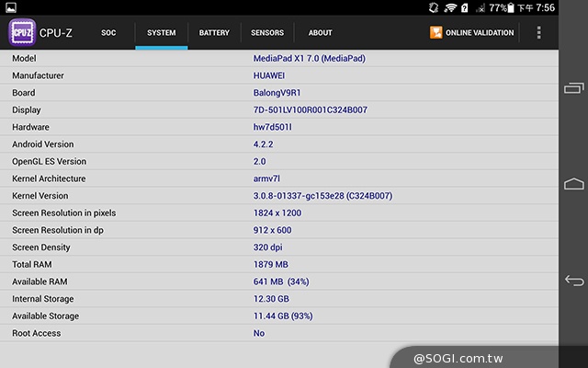
Task: Select the Kernel Architecture label
Action: (49, 178)
